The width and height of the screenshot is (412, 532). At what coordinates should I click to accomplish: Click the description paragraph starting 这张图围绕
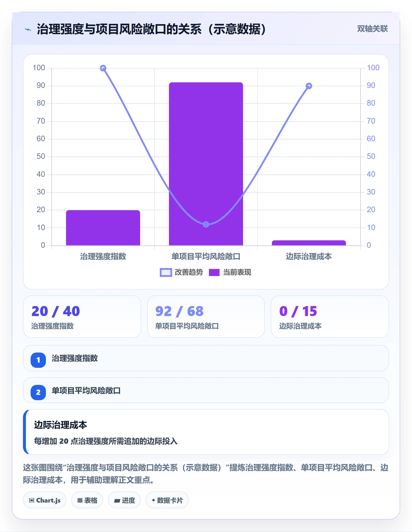(x=206, y=474)
